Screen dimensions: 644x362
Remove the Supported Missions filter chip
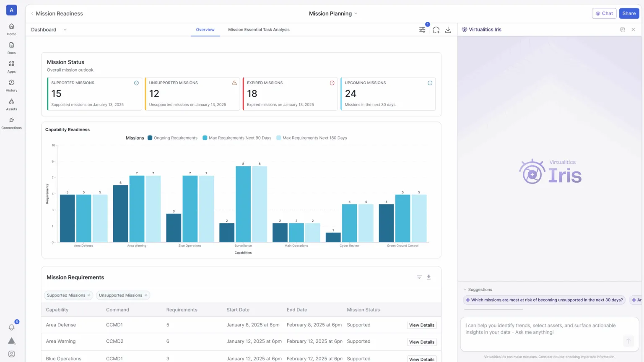pos(89,295)
